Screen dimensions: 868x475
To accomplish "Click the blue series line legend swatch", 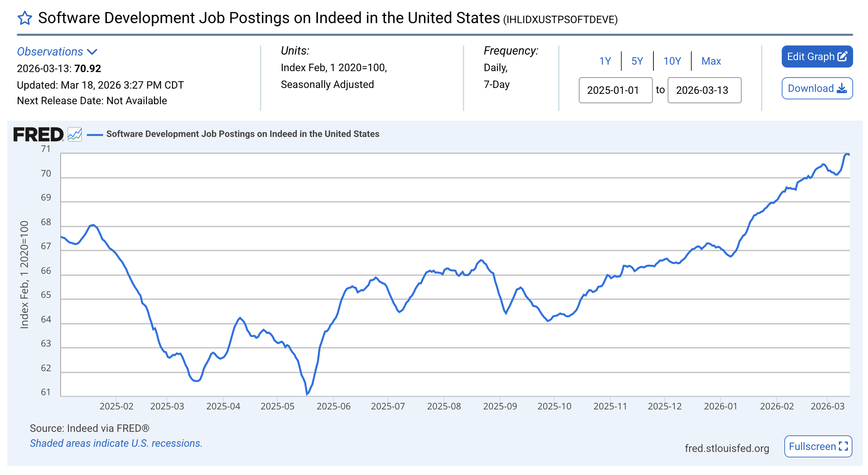I will coord(94,134).
